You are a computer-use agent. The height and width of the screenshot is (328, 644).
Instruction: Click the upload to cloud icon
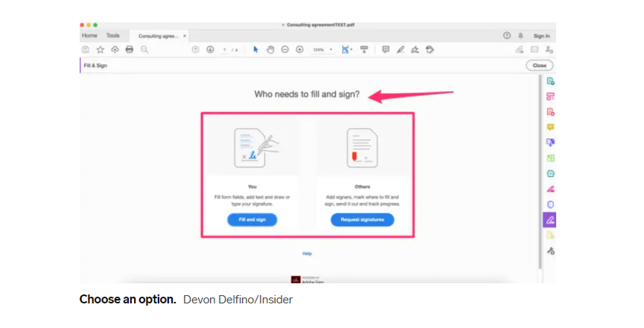pos(115,50)
